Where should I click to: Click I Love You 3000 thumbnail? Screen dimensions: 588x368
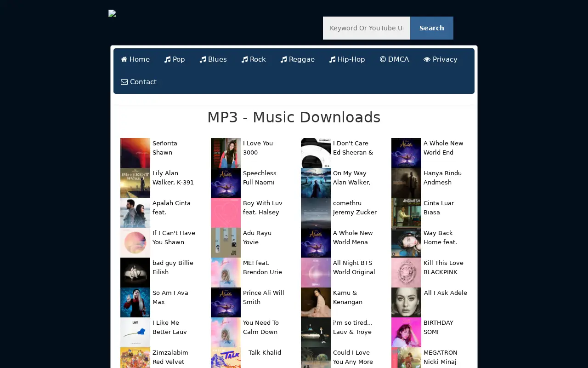226,153
